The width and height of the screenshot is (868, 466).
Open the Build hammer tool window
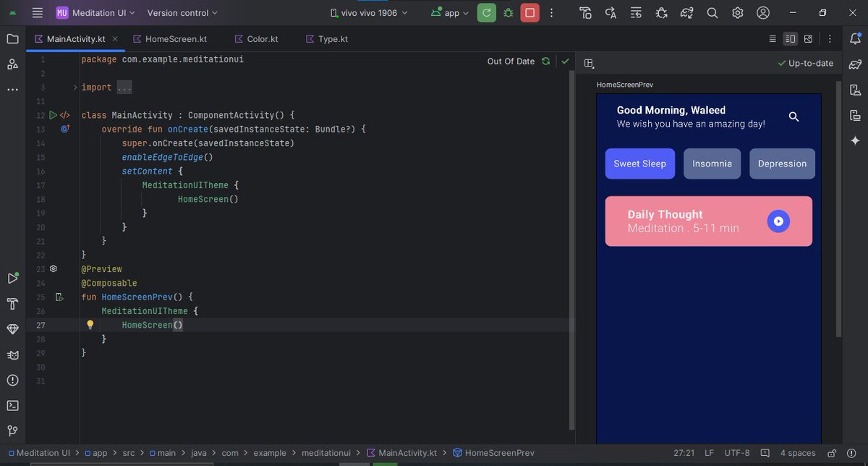click(12, 304)
